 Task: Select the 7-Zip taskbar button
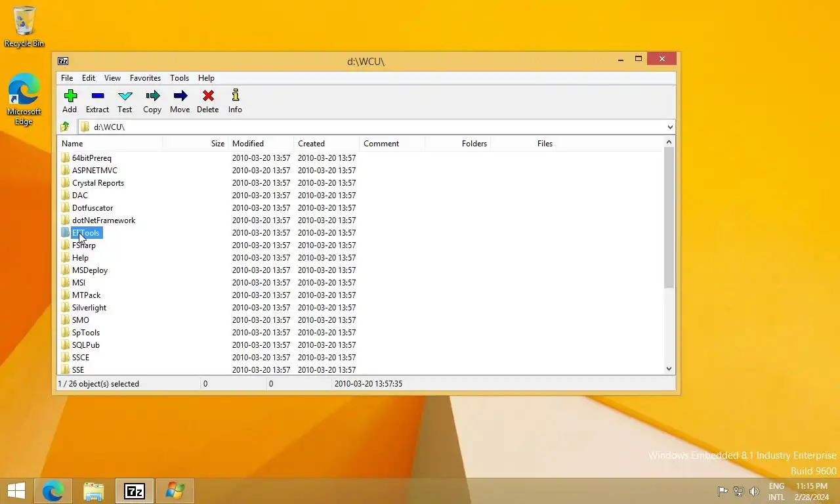[135, 491]
